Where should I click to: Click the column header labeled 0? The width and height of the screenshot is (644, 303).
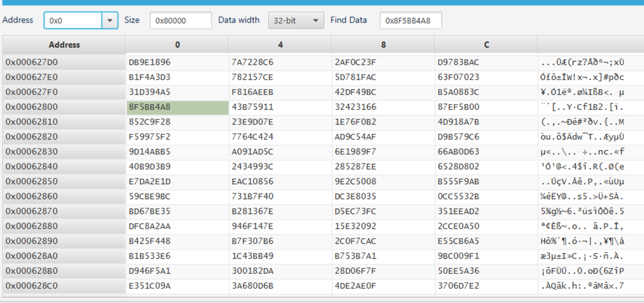click(177, 45)
